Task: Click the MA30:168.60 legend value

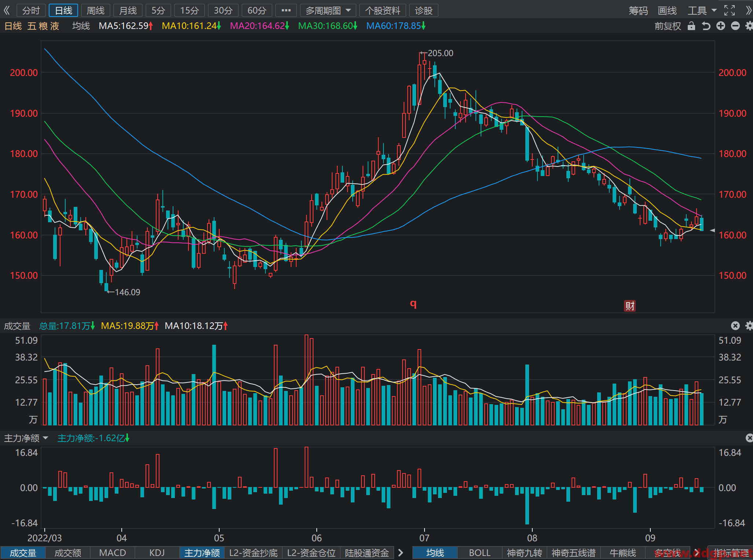Action: point(328,26)
